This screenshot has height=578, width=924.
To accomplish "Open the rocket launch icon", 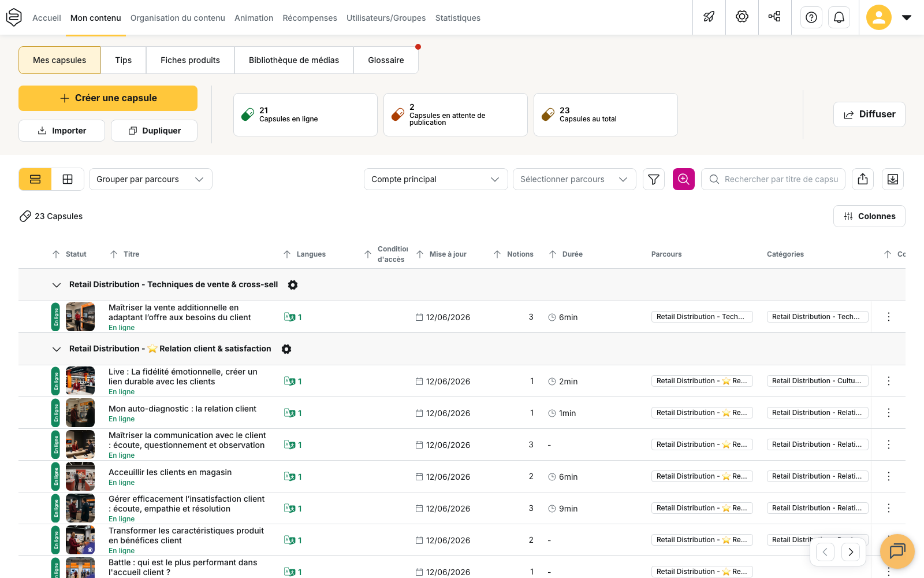I will [x=709, y=17].
